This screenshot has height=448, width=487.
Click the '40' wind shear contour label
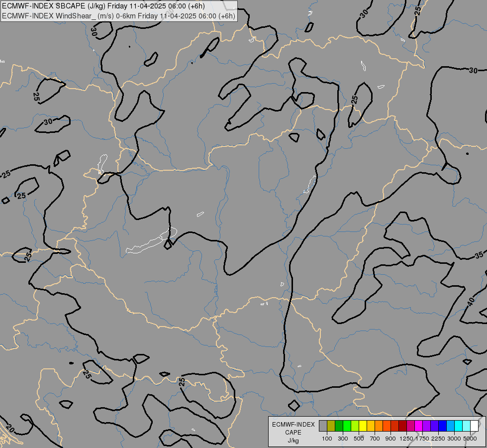coord(471,302)
